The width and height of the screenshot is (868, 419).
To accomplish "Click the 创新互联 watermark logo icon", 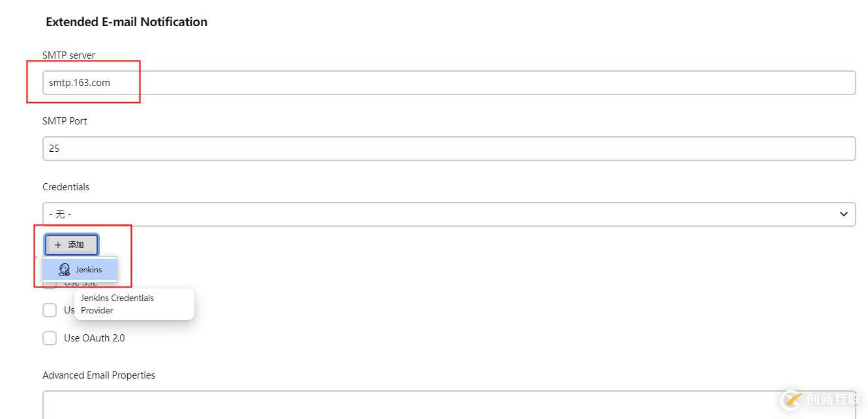I will pyautogui.click(x=791, y=399).
